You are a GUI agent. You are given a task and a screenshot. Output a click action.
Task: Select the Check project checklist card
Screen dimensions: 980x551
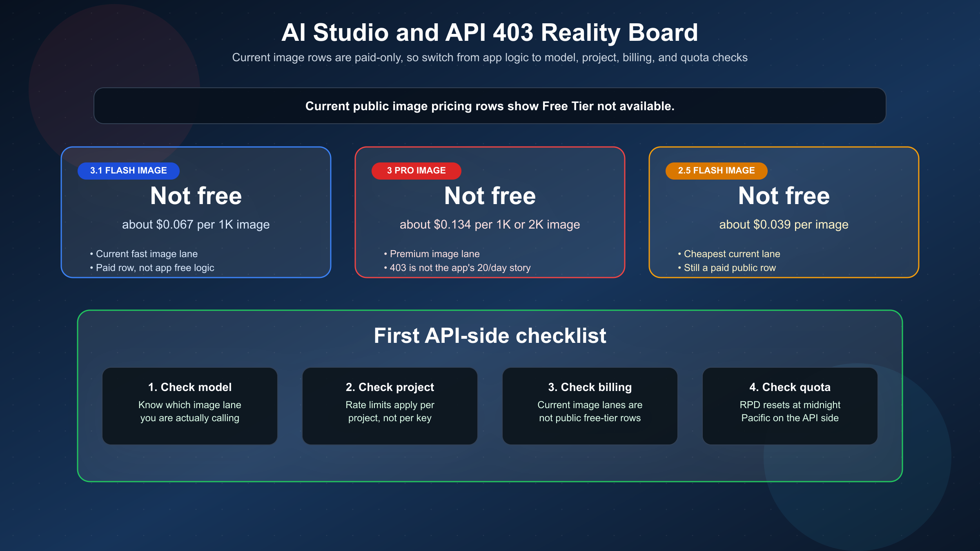click(x=390, y=406)
